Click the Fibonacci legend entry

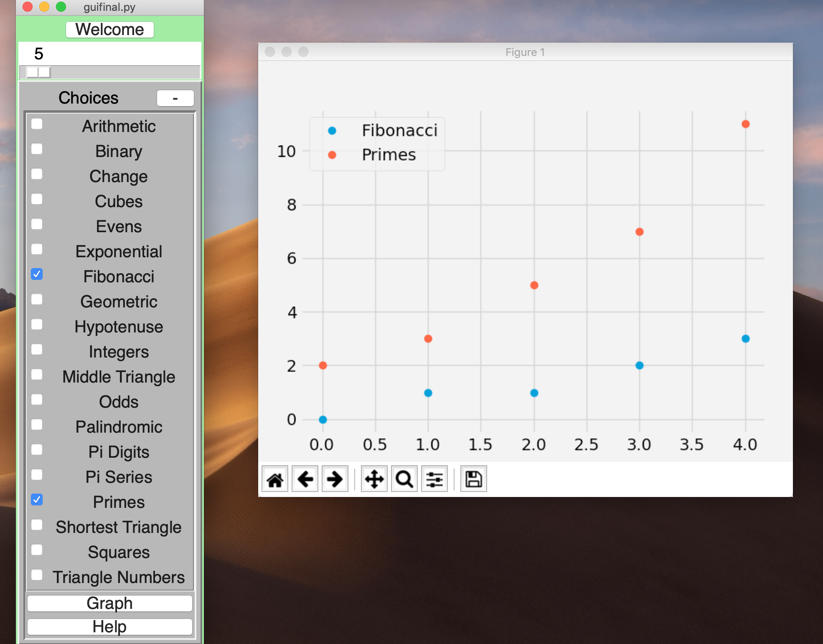click(399, 131)
